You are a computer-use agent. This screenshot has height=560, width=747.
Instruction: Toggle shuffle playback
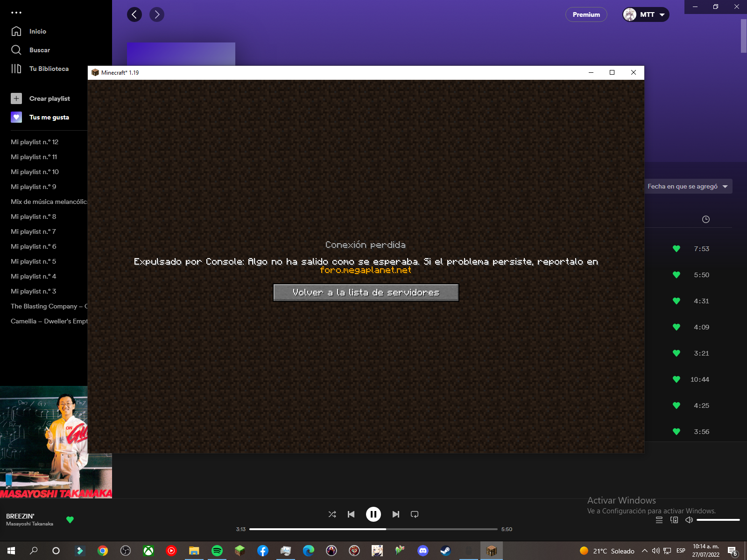click(x=332, y=514)
